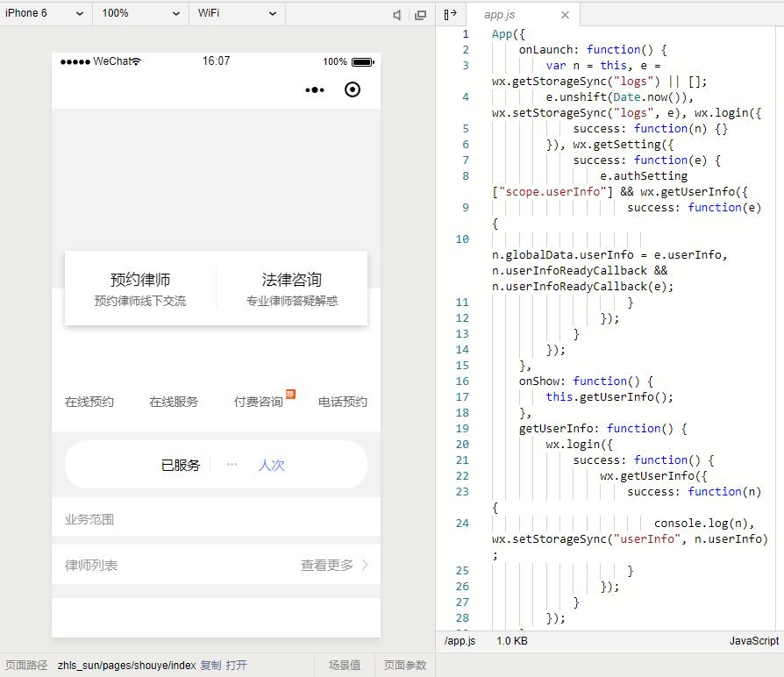The width and height of the screenshot is (784, 677).
Task: Click the 已服务 label
Action: [x=181, y=466]
